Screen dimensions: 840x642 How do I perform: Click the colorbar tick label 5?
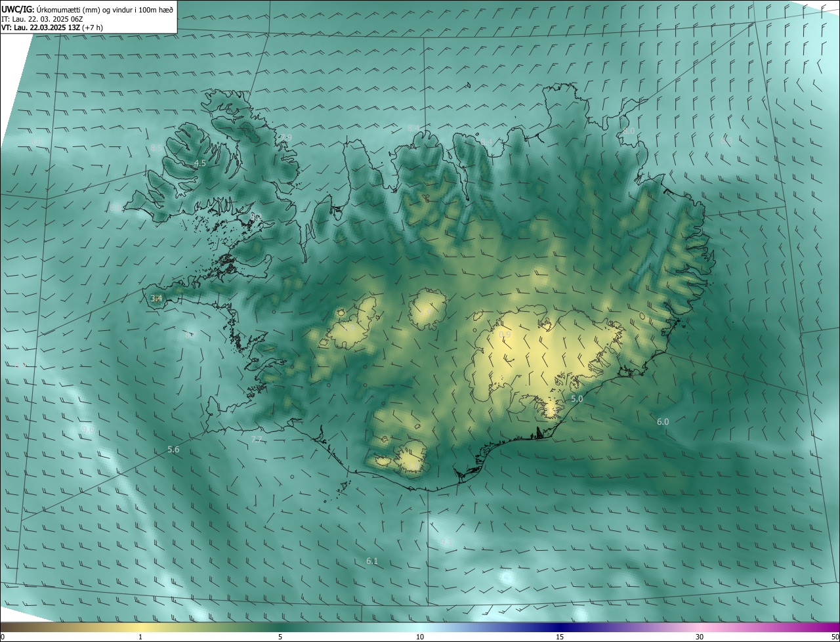[x=280, y=637]
